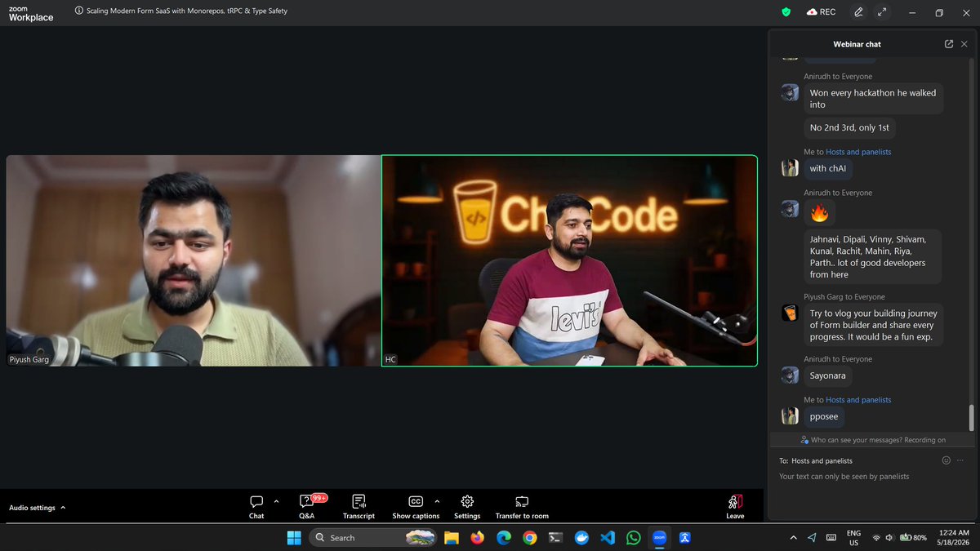Viewport: 980px width, 551px height.
Task: Click the green encryption shield icon
Action: [786, 12]
